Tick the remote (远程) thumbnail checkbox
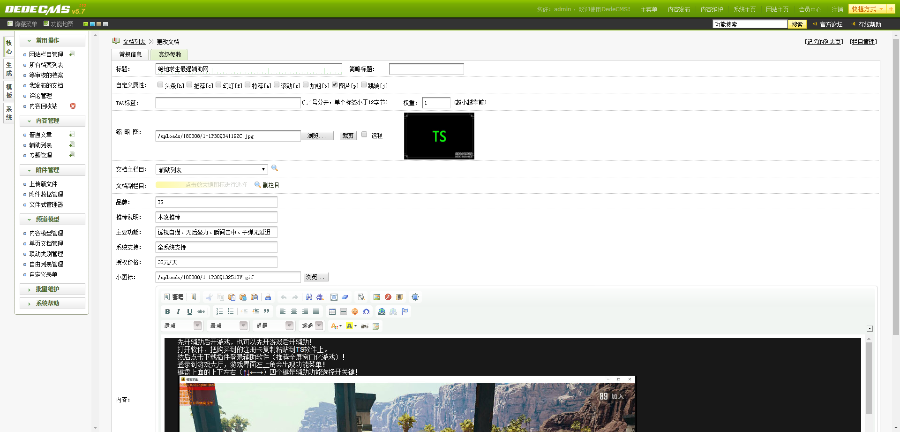The height and width of the screenshot is (432, 900). 364,134
